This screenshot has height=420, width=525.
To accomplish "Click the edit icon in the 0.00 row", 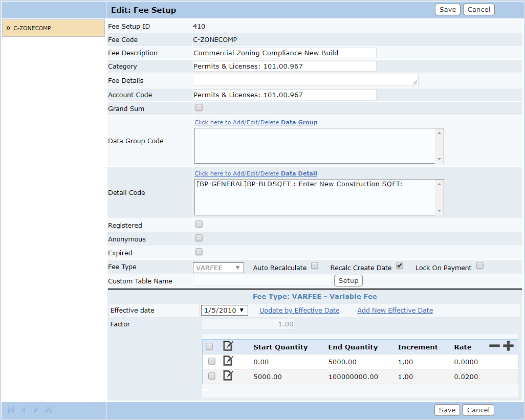I will point(228,361).
